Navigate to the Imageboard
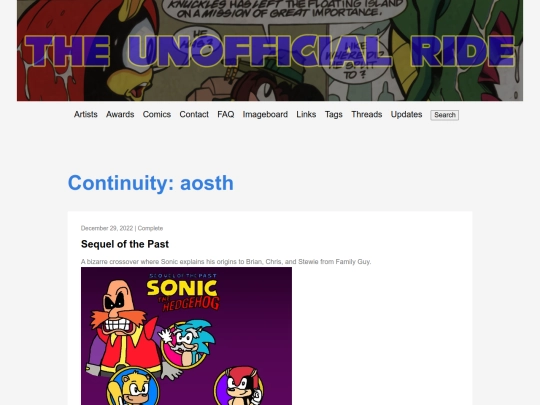 coord(265,114)
